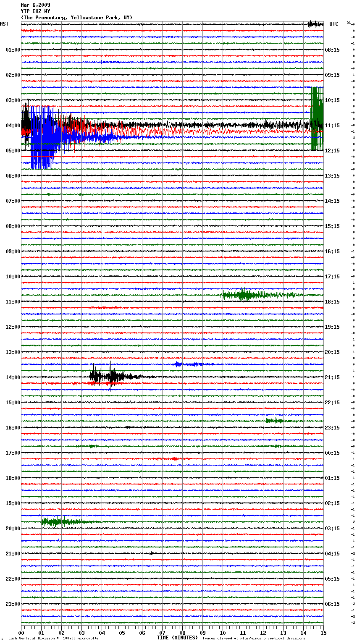Image resolution: width=357 pixels, height=644 pixels.
Task: Select the 13:00 MST row label
Action: (x=13, y=352)
